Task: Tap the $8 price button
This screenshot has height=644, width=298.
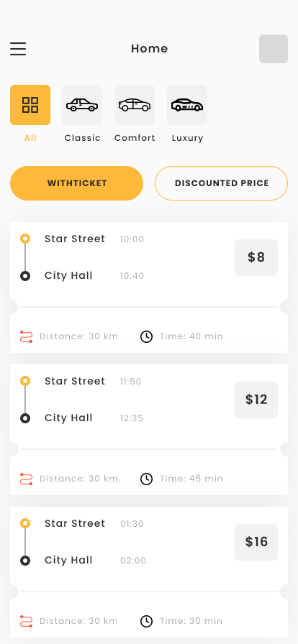Action: click(x=256, y=257)
